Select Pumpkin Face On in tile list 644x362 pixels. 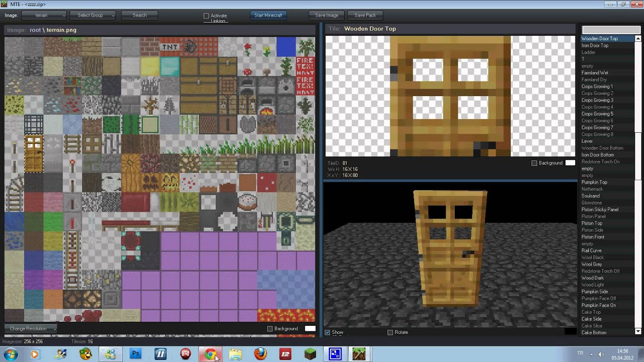coord(608,306)
